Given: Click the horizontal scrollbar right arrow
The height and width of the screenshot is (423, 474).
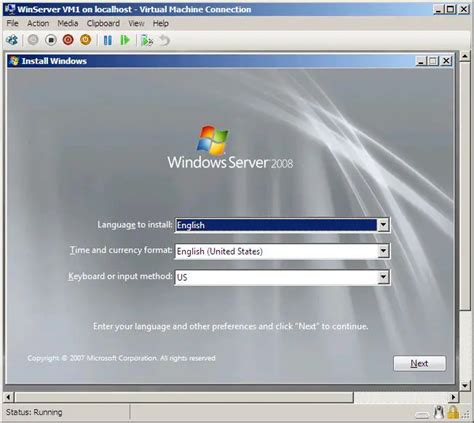Looking at the screenshot, I should pyautogui.click(x=453, y=397).
